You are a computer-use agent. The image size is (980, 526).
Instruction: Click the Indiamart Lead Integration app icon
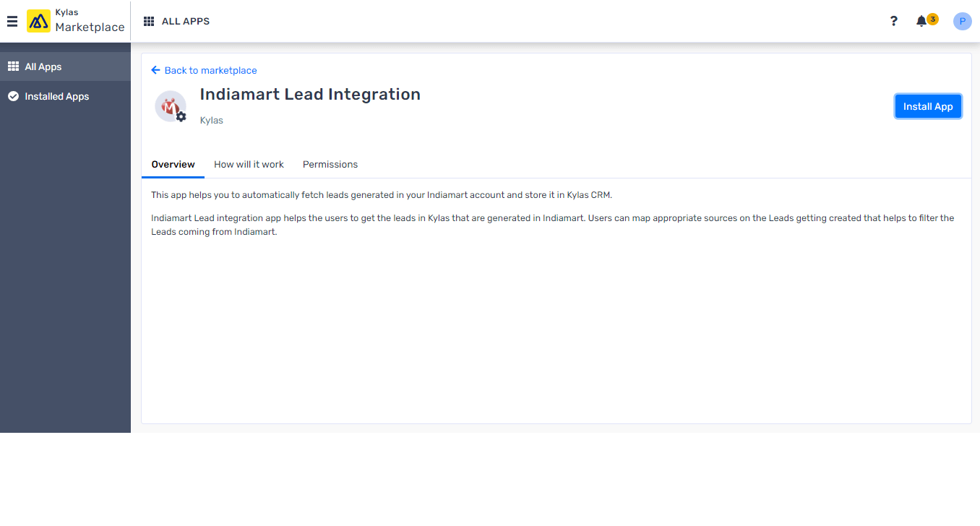(170, 105)
